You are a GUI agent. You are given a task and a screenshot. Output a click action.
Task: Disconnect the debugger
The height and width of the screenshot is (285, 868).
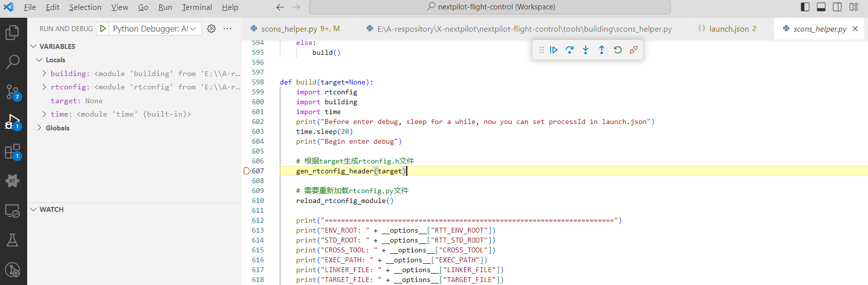[x=634, y=50]
